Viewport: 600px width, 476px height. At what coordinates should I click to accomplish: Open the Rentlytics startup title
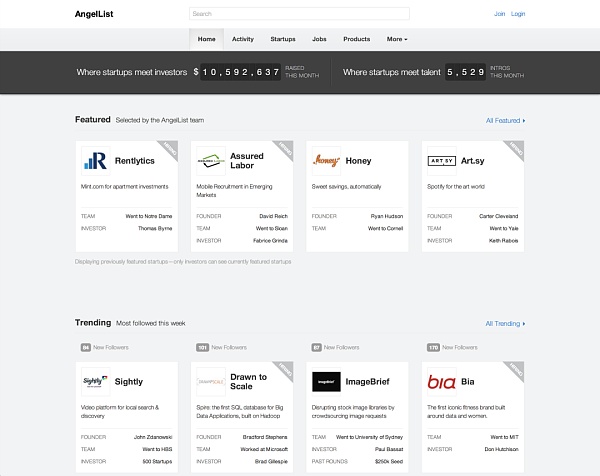pyautogui.click(x=135, y=161)
